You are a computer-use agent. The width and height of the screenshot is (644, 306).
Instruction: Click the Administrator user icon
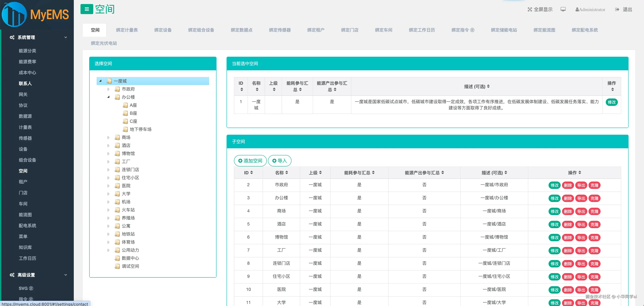pos(577,10)
